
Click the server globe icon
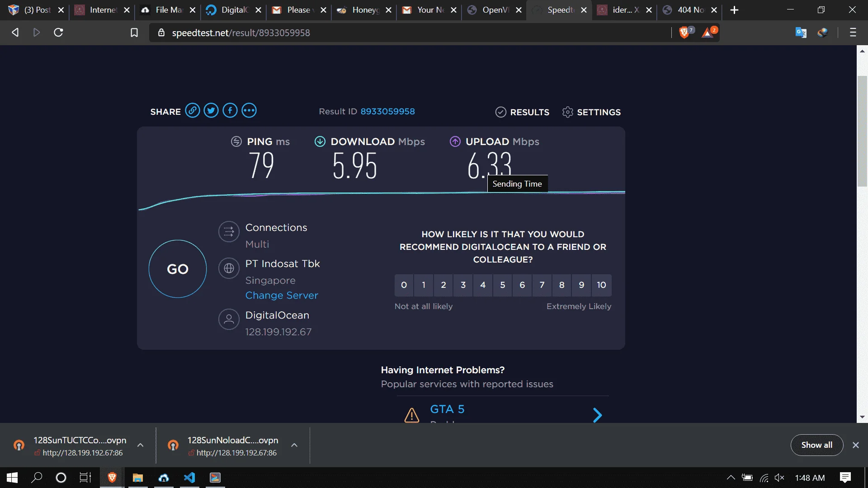229,268
